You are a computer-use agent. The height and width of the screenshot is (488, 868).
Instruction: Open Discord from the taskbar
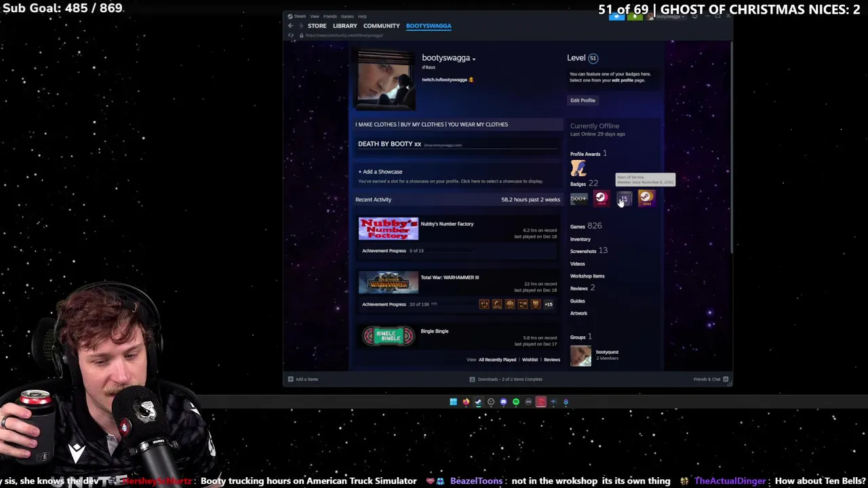(503, 402)
